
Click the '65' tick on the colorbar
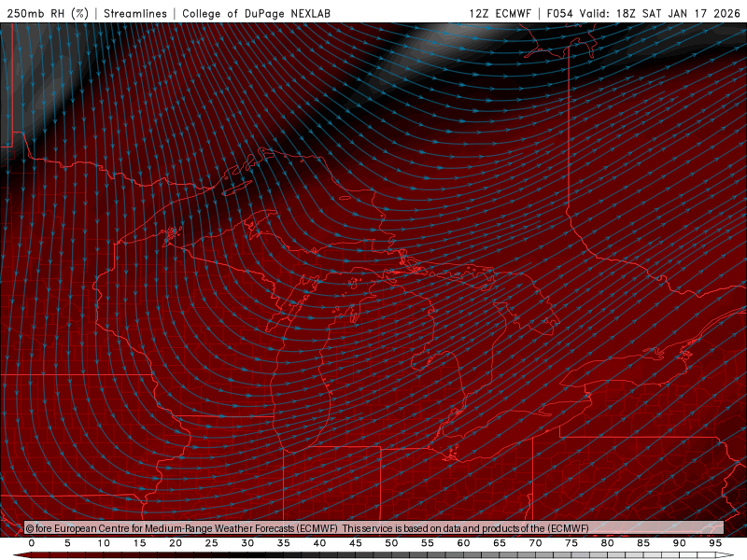point(500,543)
